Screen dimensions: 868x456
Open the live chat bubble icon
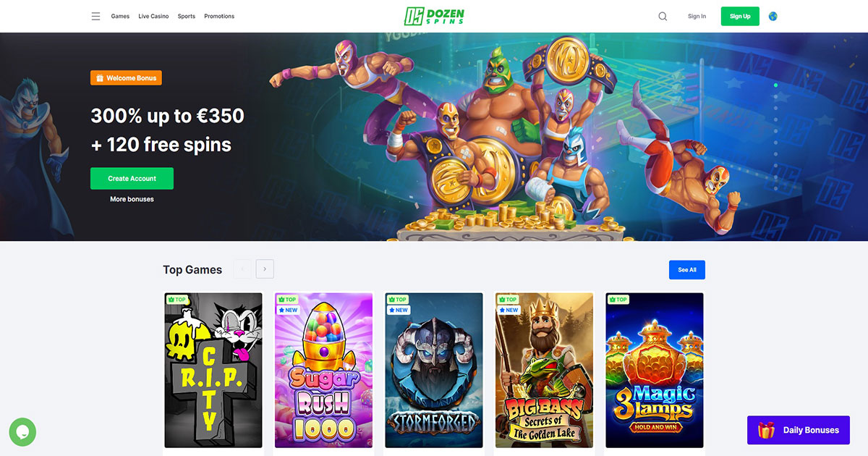22,432
